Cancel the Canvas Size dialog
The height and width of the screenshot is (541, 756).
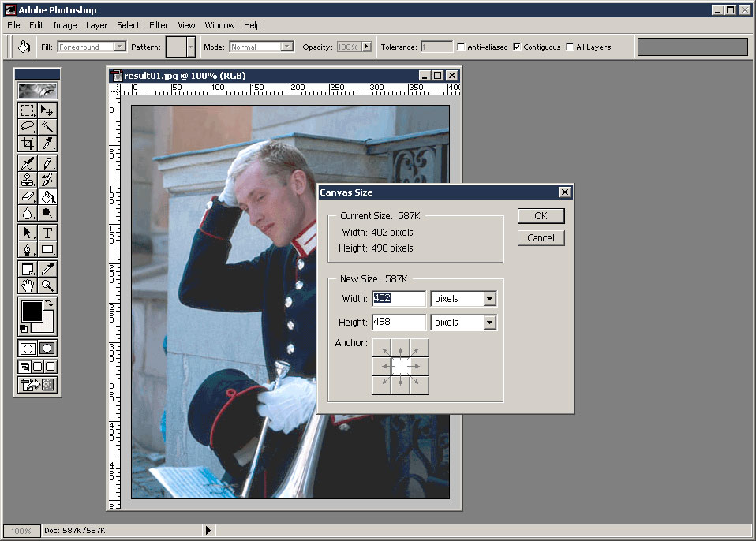click(x=541, y=238)
